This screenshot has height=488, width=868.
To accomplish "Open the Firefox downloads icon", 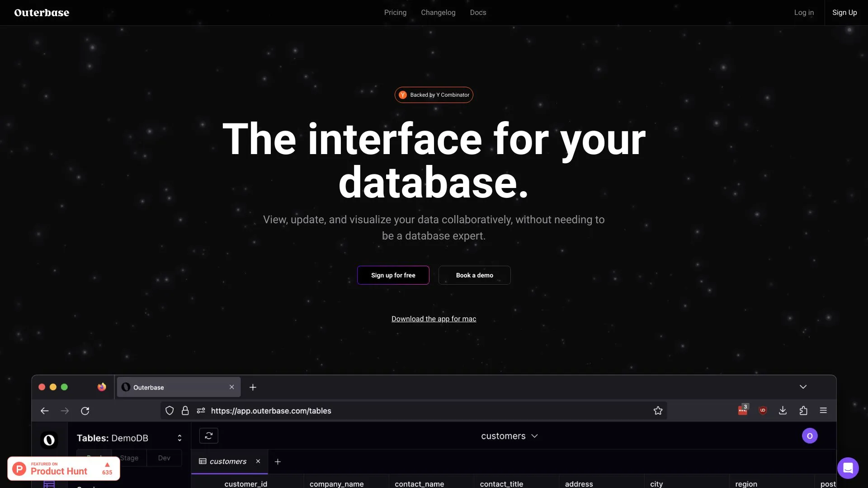I will [783, 410].
